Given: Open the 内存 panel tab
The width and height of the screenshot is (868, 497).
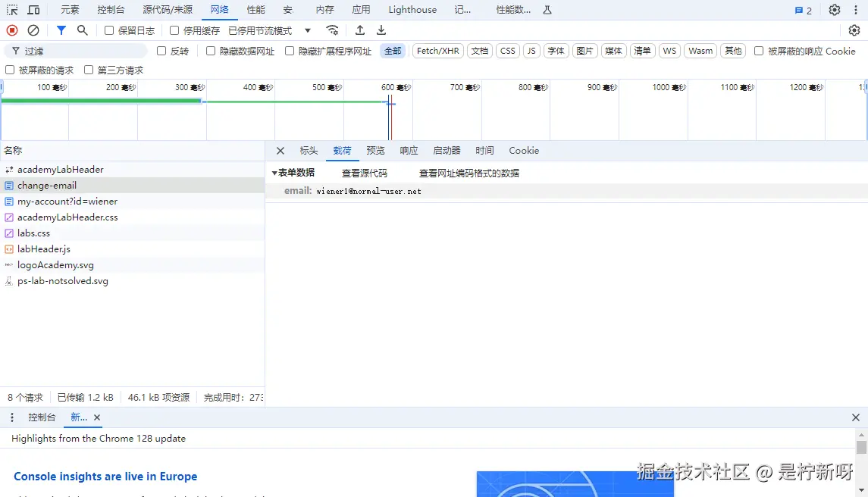Looking at the screenshot, I should (325, 10).
